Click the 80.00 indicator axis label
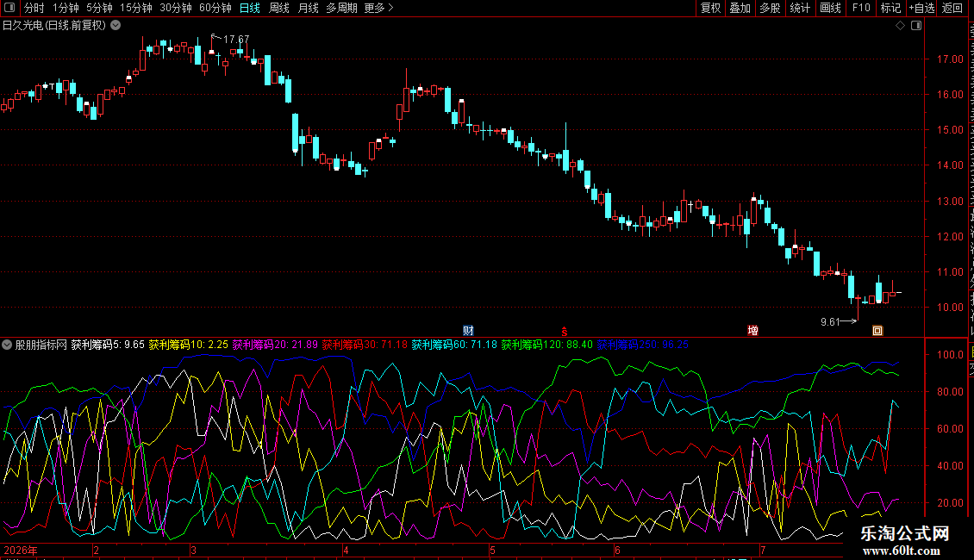 pos(951,392)
